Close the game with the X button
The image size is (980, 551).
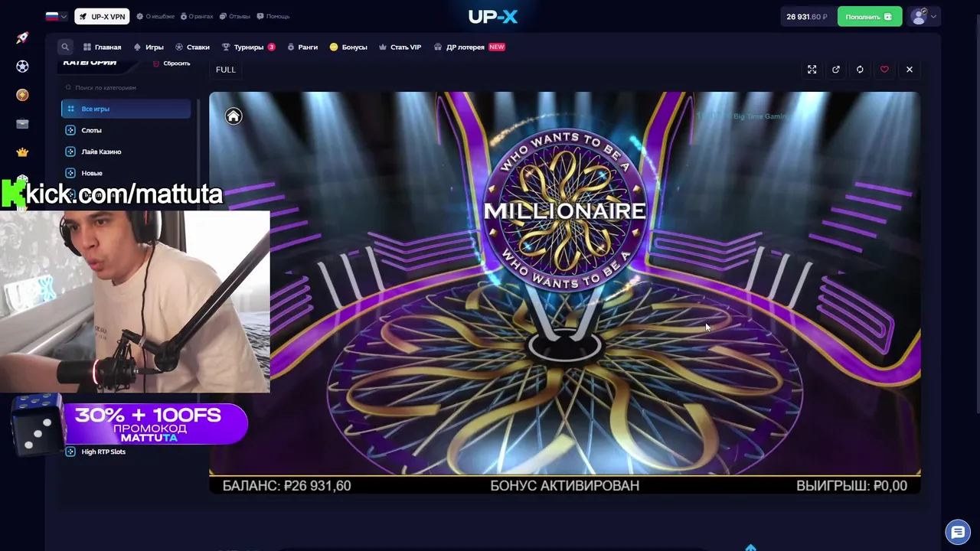tap(910, 70)
